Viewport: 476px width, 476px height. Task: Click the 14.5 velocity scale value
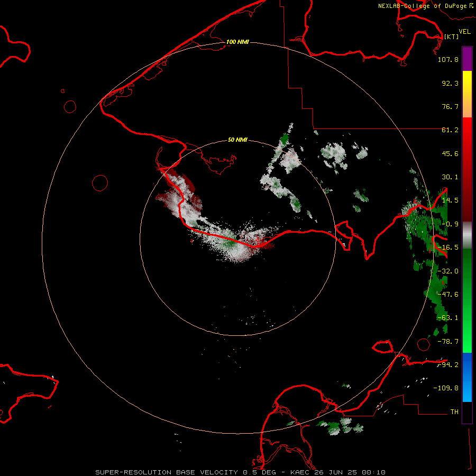[x=450, y=200]
